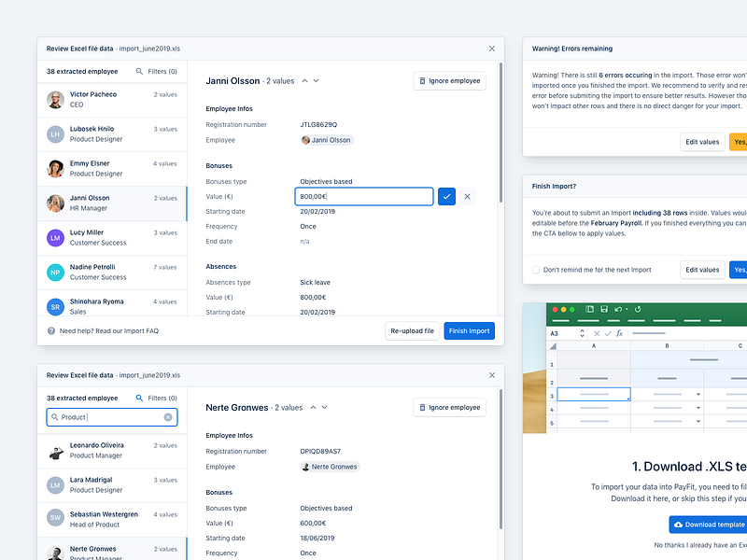Click the NP avatar for Nadine Petrolli
This screenshot has height=560, width=747.
click(x=55, y=273)
